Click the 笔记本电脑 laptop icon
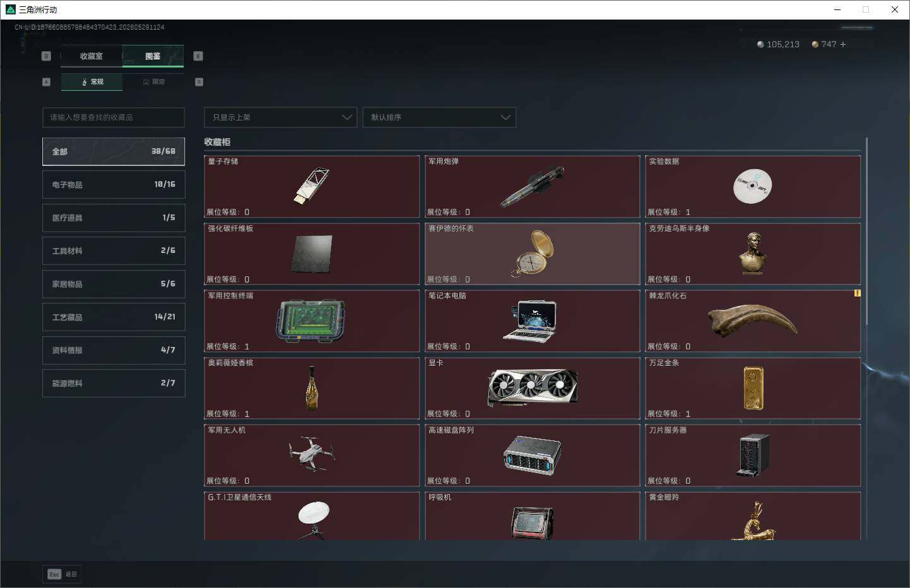The height and width of the screenshot is (588, 910). tap(531, 321)
